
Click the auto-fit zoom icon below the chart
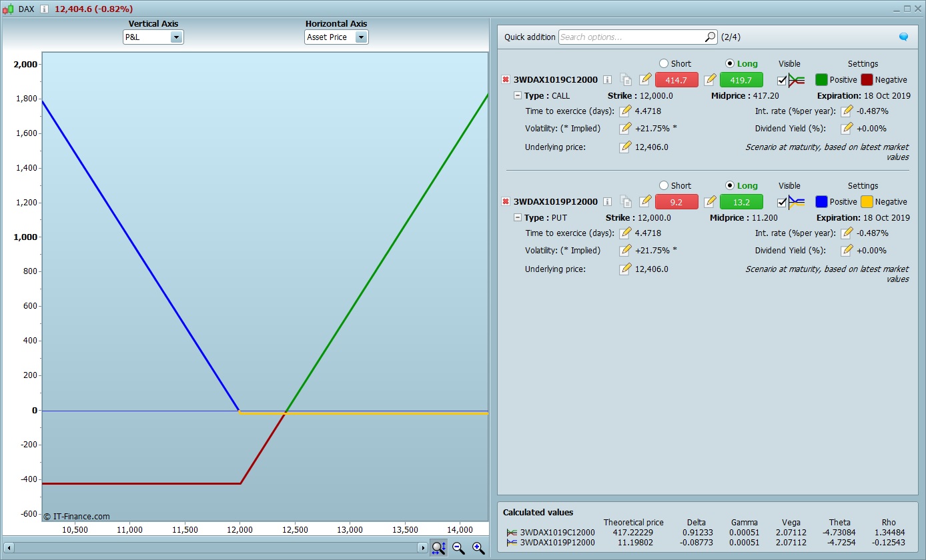(438, 548)
